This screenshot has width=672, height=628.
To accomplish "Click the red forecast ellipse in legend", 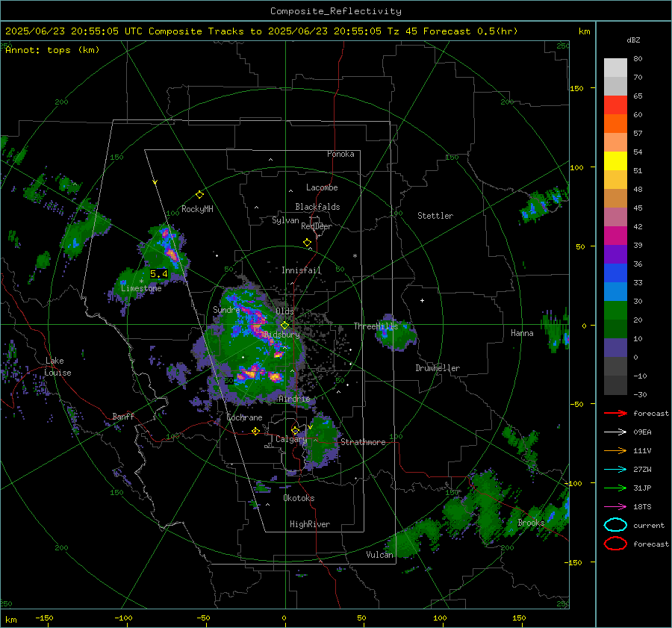I will pos(615,544).
